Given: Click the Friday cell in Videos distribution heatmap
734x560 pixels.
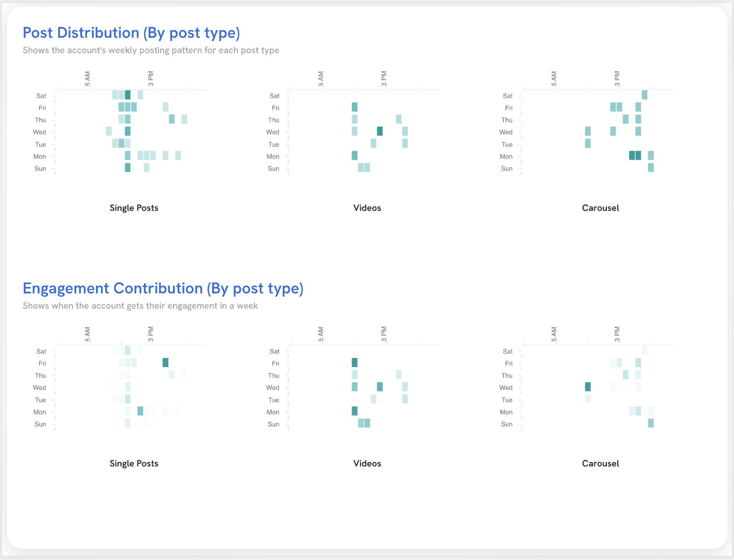Looking at the screenshot, I should [x=354, y=107].
